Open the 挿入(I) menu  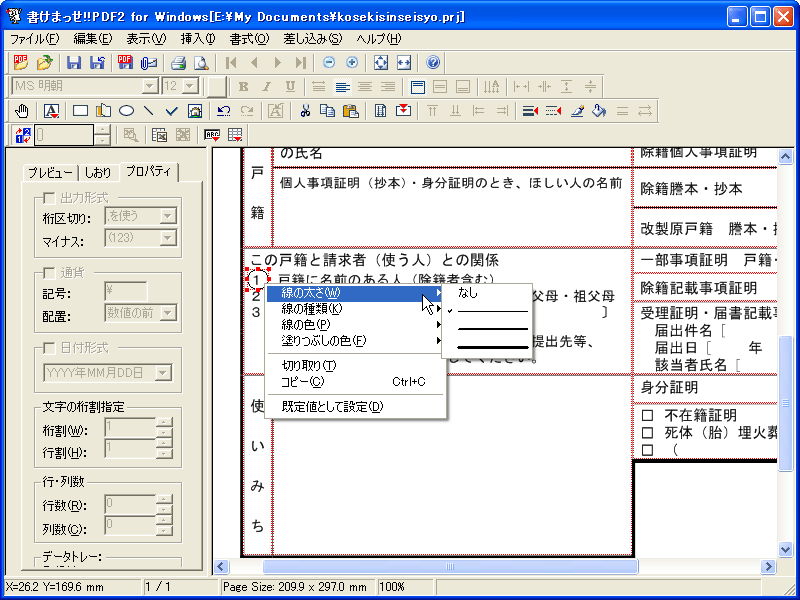pyautogui.click(x=198, y=39)
